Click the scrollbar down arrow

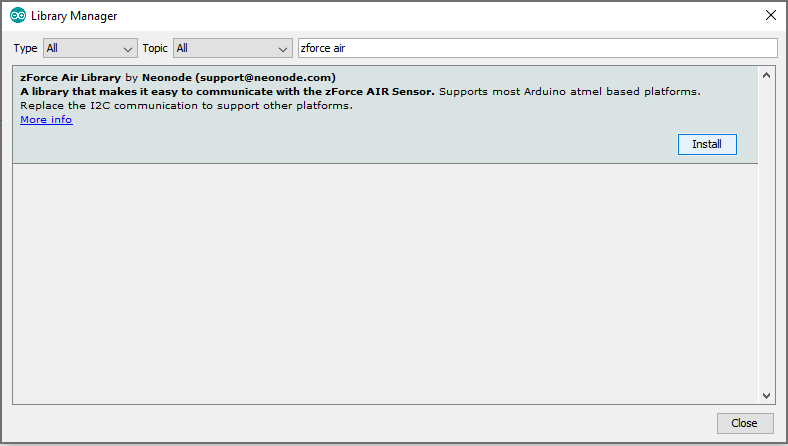pyautogui.click(x=767, y=395)
